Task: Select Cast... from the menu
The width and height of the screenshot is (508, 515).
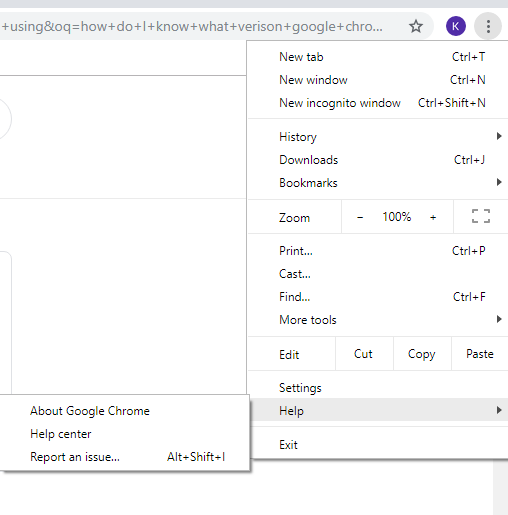Action: pos(378,274)
